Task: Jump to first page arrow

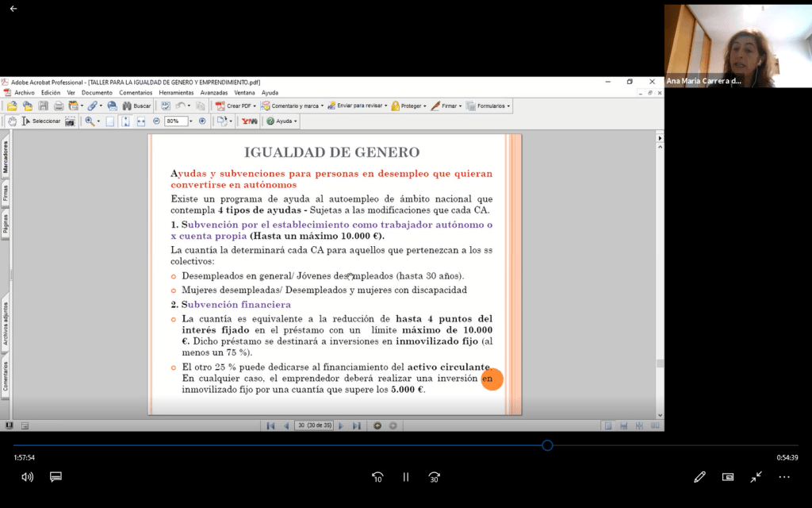Action: (x=270, y=426)
